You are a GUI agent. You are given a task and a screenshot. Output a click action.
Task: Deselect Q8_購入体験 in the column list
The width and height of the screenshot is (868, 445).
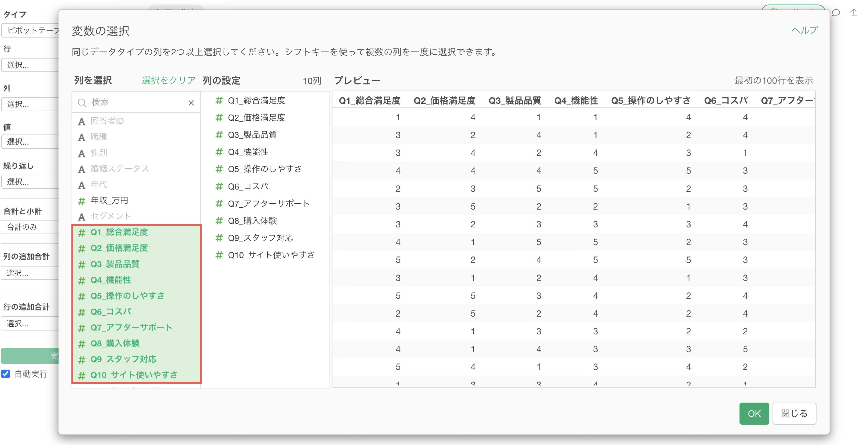(136, 343)
